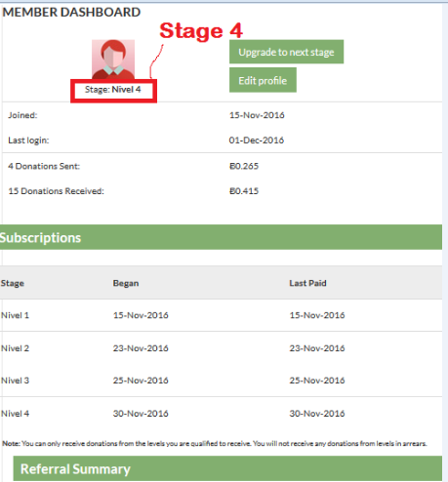448x482 pixels.
Task: Click the Referral Summary section header
Action: click(227, 468)
